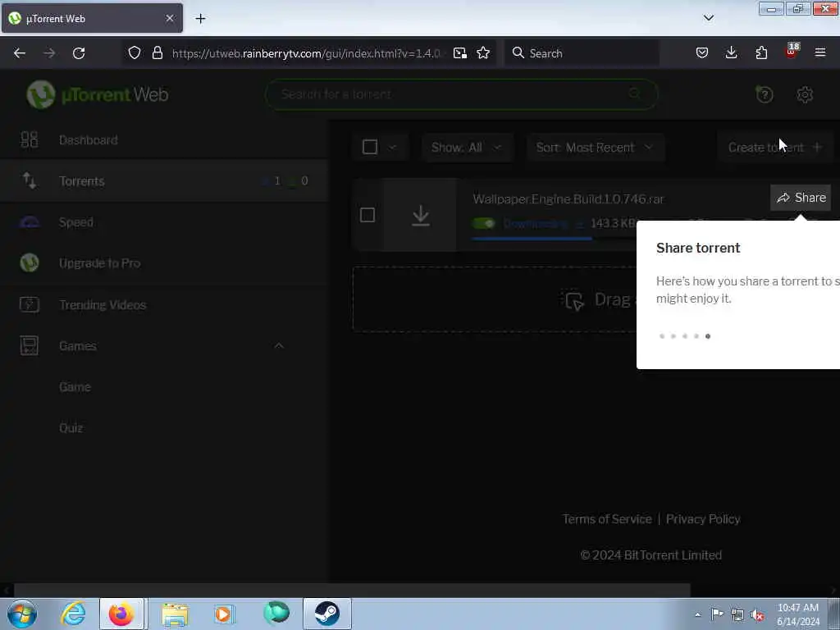Click the muted volume tray icon
The width and height of the screenshot is (840, 630).
point(757,615)
